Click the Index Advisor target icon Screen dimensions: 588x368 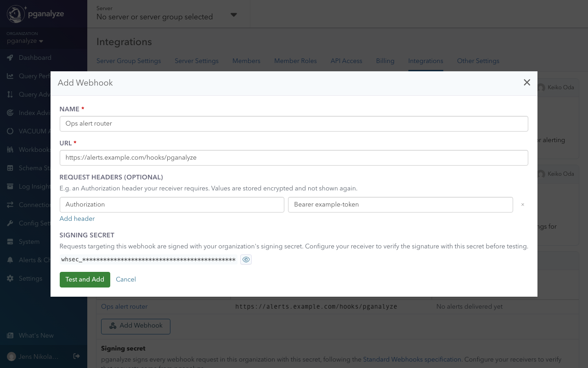tap(10, 113)
